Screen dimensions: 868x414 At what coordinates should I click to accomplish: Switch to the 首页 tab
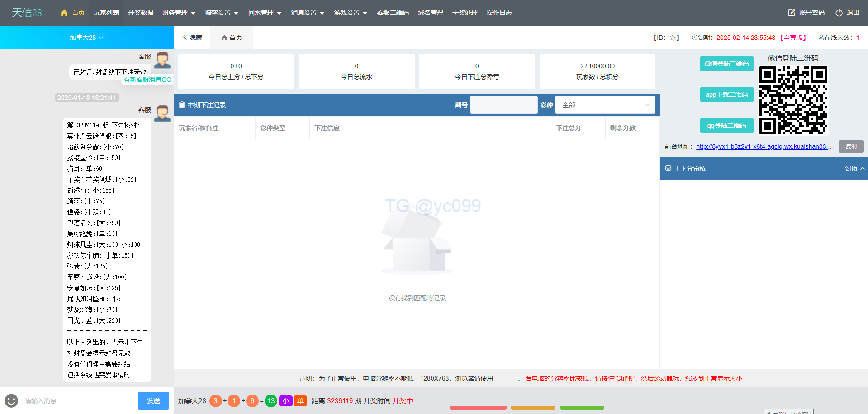[232, 38]
